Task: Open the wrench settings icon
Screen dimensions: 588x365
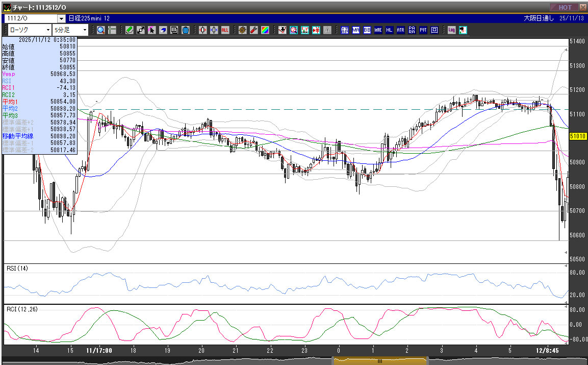Action: point(253,30)
